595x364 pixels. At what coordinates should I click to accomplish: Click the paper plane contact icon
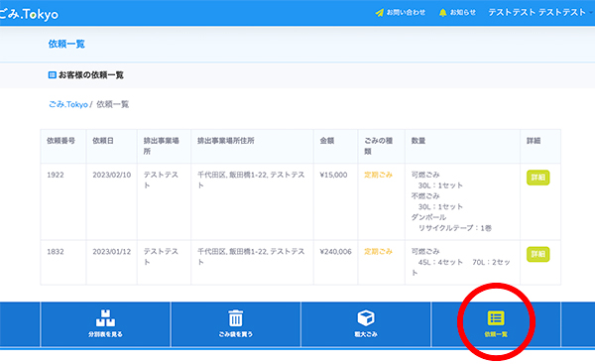380,13
